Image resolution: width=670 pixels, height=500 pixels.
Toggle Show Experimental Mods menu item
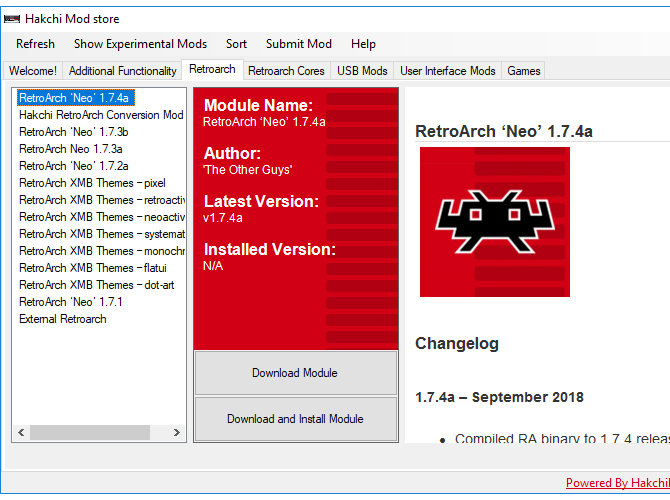pos(140,44)
